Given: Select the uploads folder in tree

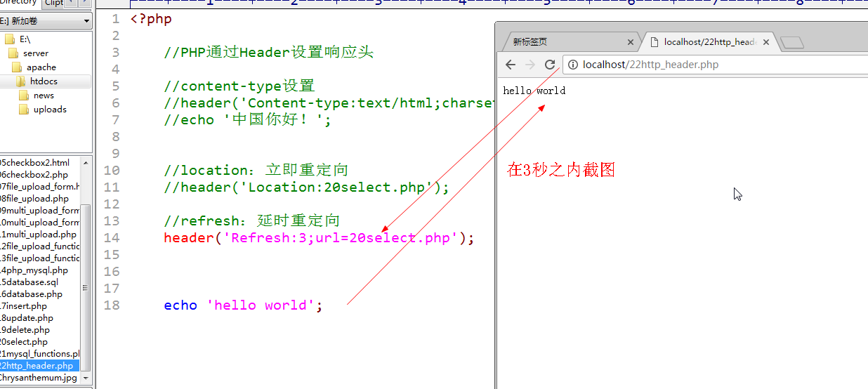Looking at the screenshot, I should coord(50,109).
